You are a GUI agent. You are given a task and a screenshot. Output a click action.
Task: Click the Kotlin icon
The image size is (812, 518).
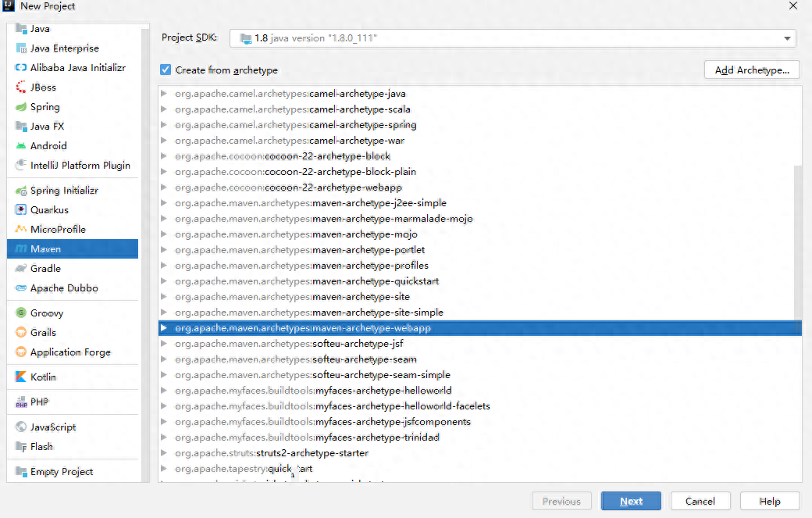[21, 377]
